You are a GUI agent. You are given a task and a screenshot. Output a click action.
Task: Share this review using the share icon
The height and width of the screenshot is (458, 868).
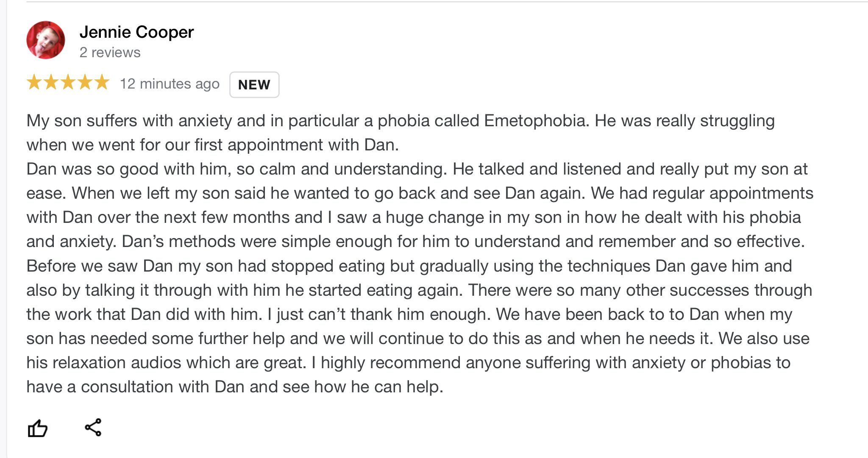(x=93, y=427)
